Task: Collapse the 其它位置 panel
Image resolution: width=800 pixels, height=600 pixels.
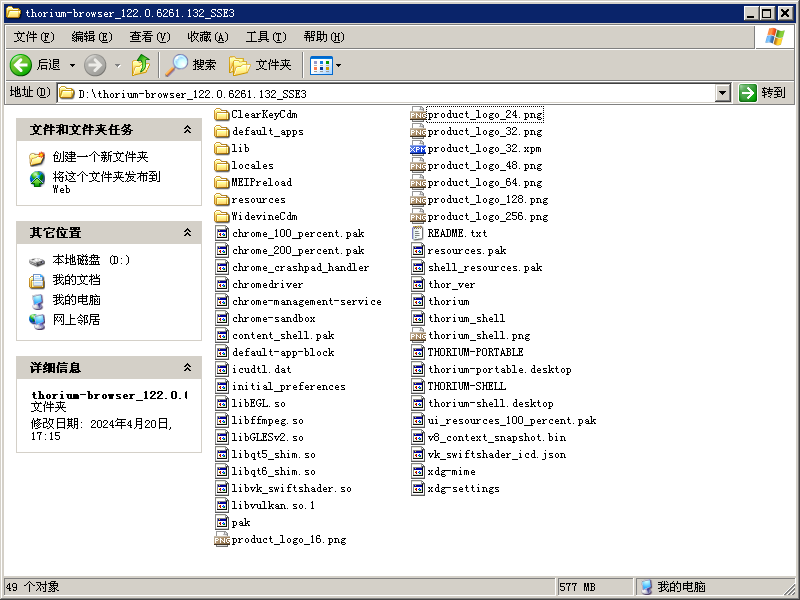Action: [x=187, y=233]
